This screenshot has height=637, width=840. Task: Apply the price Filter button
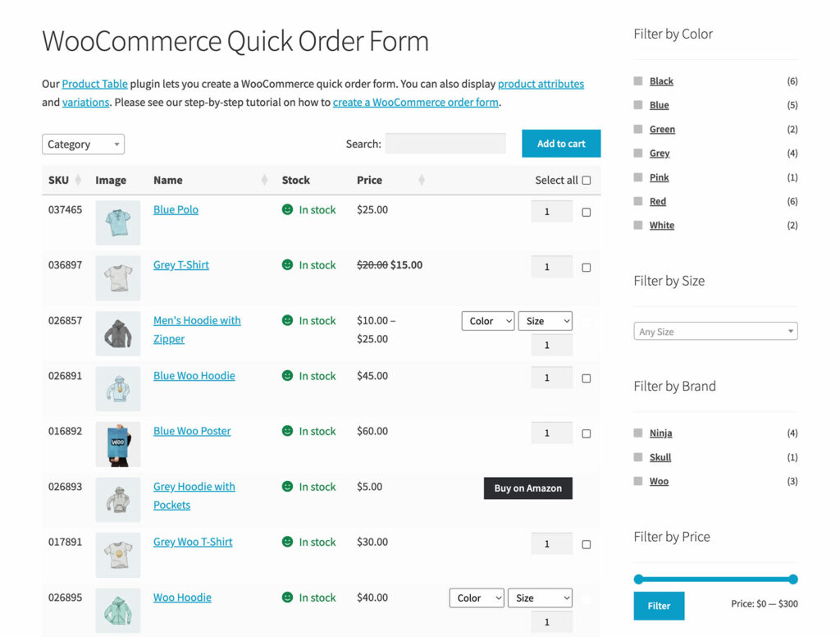coord(659,606)
